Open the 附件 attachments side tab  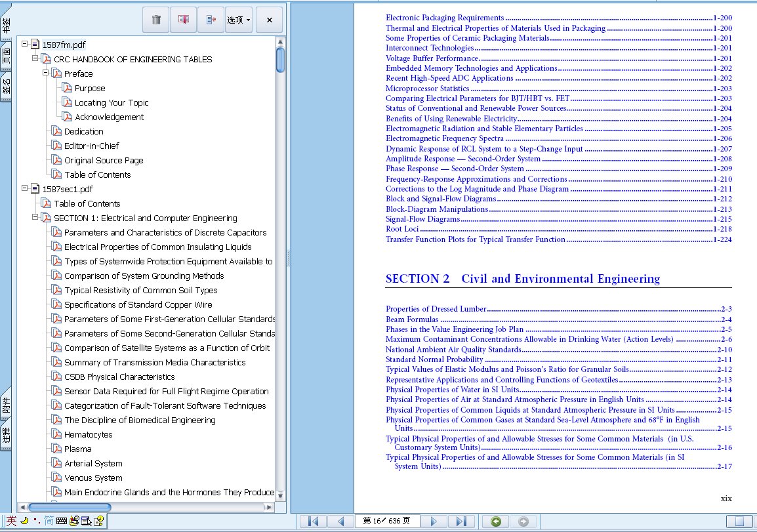click(6, 406)
